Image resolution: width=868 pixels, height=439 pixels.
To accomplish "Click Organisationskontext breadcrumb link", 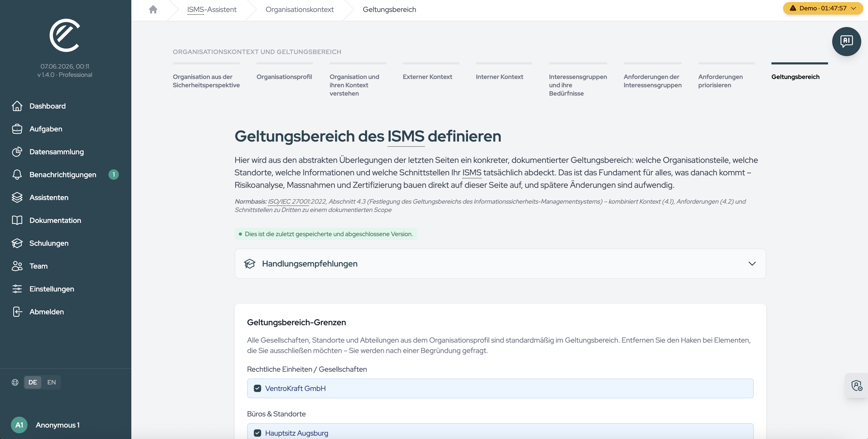I will (300, 9).
